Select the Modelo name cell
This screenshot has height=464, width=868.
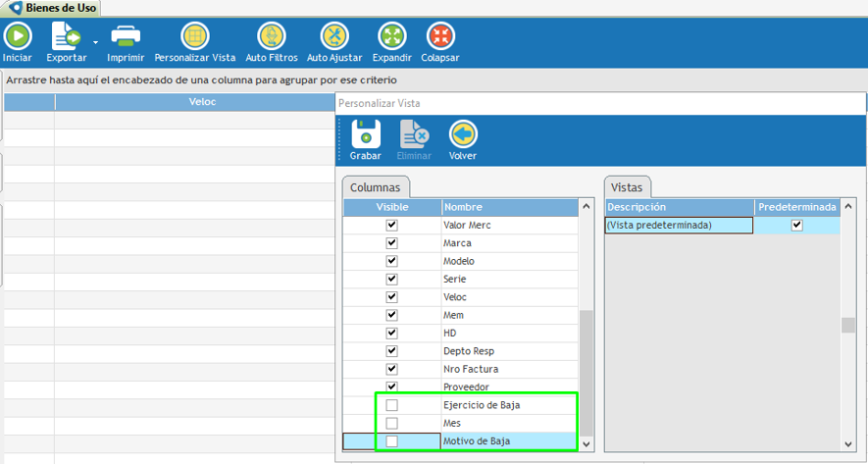(x=510, y=261)
